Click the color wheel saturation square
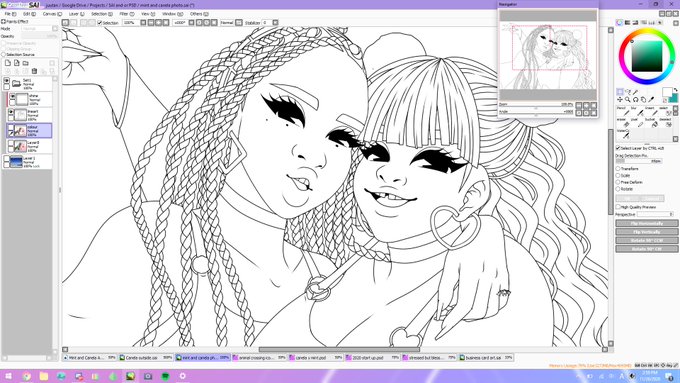 click(647, 56)
